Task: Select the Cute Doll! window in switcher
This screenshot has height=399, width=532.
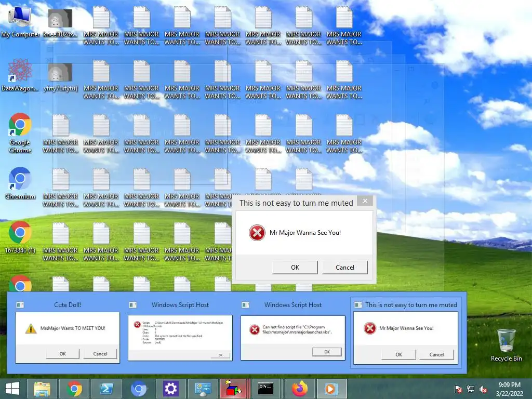Action: (68, 332)
